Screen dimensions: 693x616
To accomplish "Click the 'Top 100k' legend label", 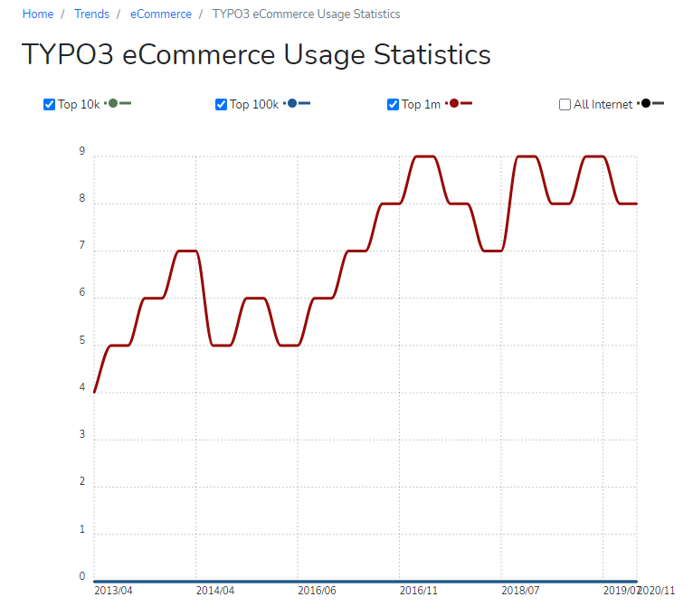I will pos(254,104).
